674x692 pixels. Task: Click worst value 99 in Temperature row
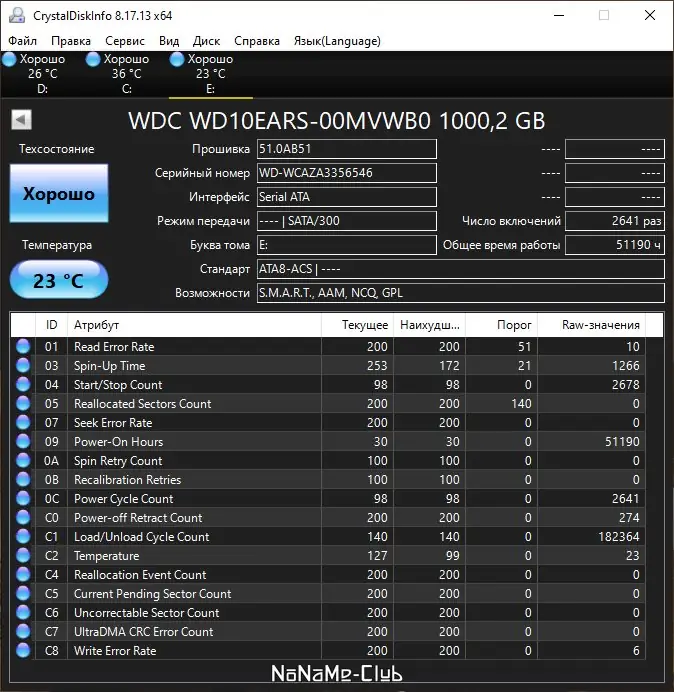click(452, 556)
